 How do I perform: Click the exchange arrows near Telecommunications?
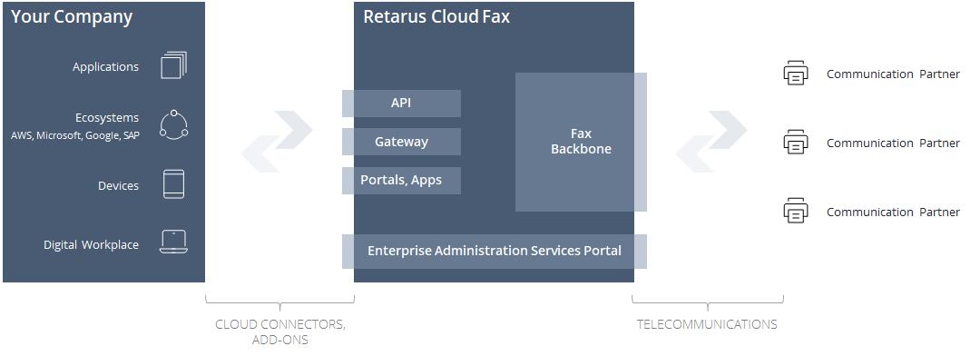711,142
